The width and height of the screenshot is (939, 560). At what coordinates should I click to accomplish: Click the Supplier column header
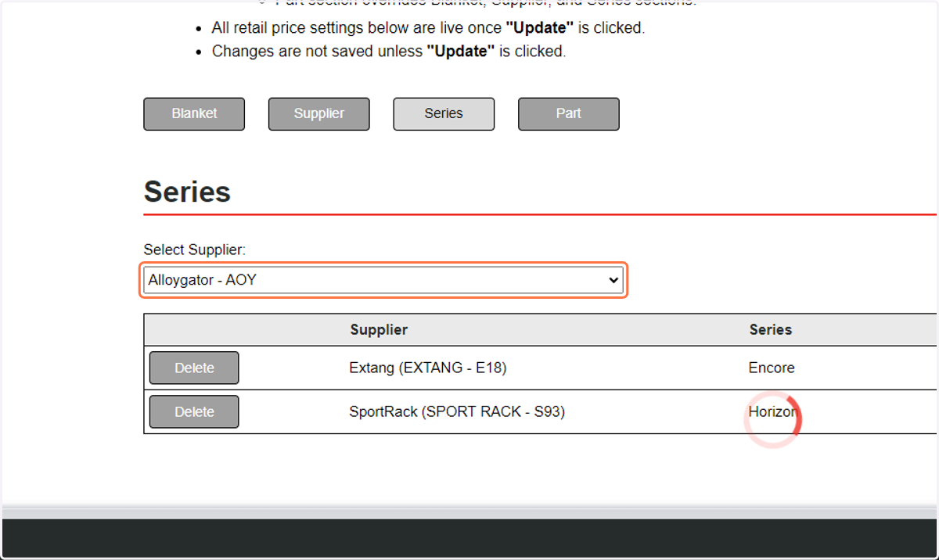click(379, 330)
